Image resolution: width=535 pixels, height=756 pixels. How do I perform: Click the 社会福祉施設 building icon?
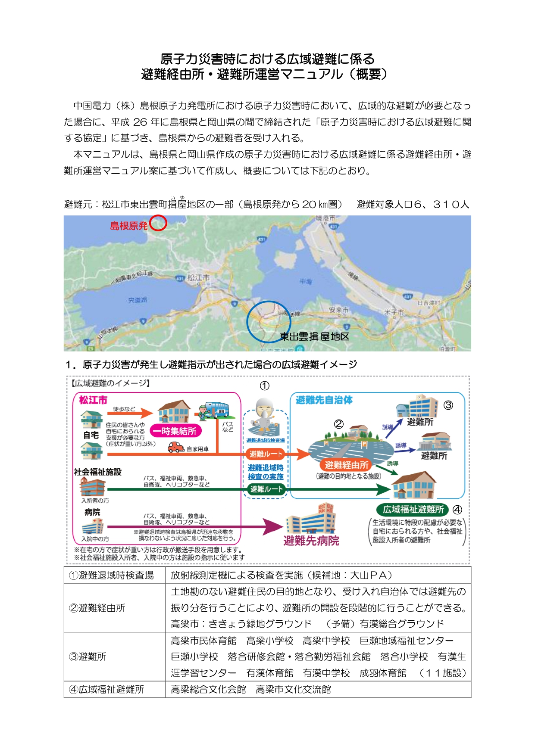point(92,487)
